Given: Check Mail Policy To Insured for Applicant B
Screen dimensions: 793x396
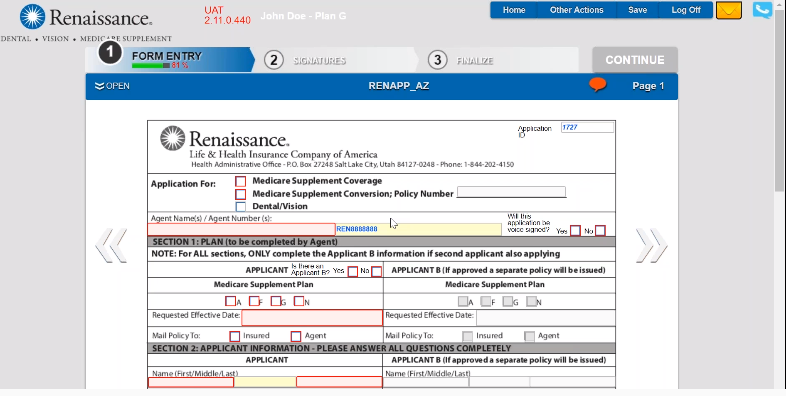Looking at the screenshot, I should click(468, 336).
